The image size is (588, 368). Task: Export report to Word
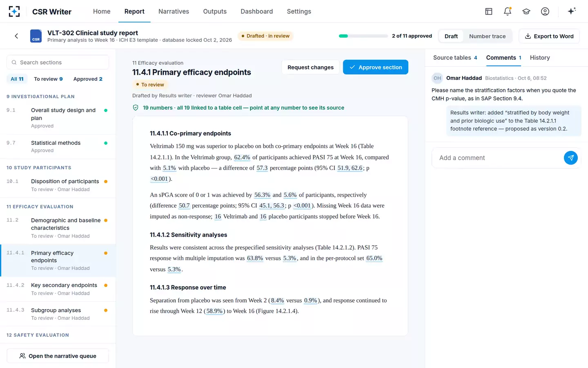pyautogui.click(x=549, y=36)
